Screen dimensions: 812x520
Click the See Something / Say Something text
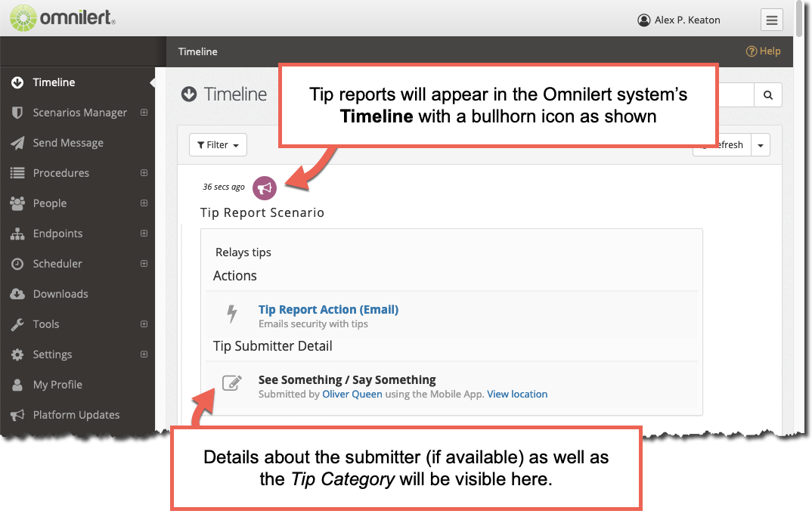(x=347, y=379)
